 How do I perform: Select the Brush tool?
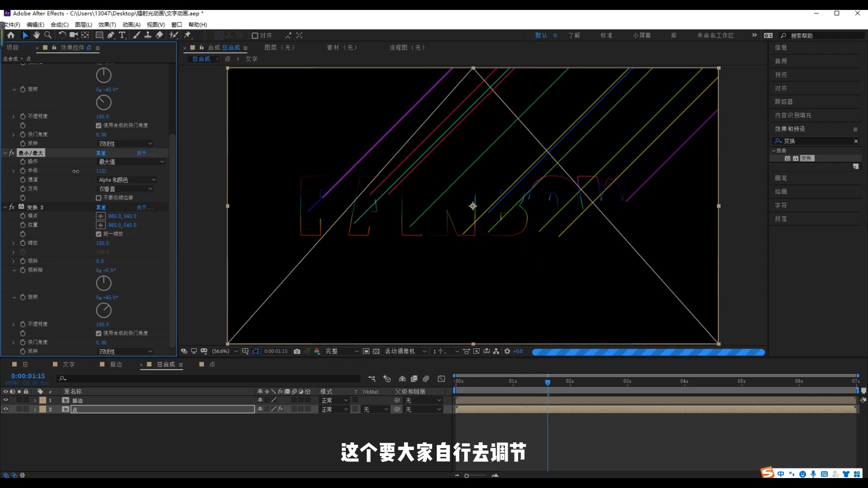coord(137,35)
